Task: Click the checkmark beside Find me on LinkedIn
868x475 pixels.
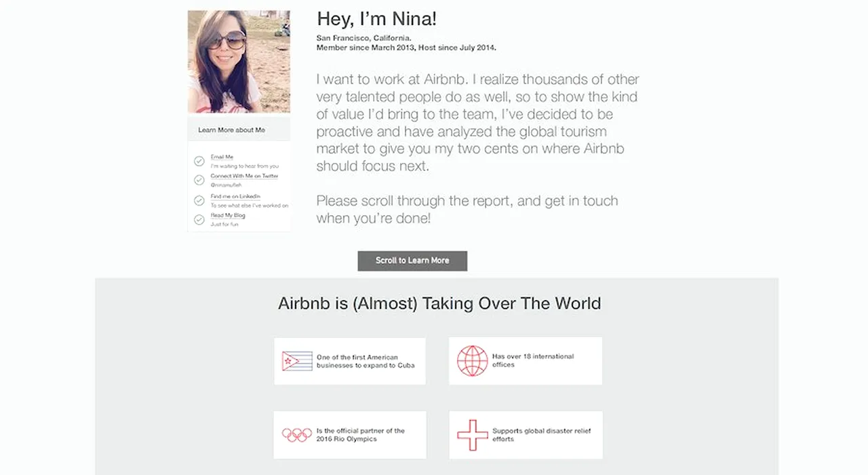Action: [199, 200]
